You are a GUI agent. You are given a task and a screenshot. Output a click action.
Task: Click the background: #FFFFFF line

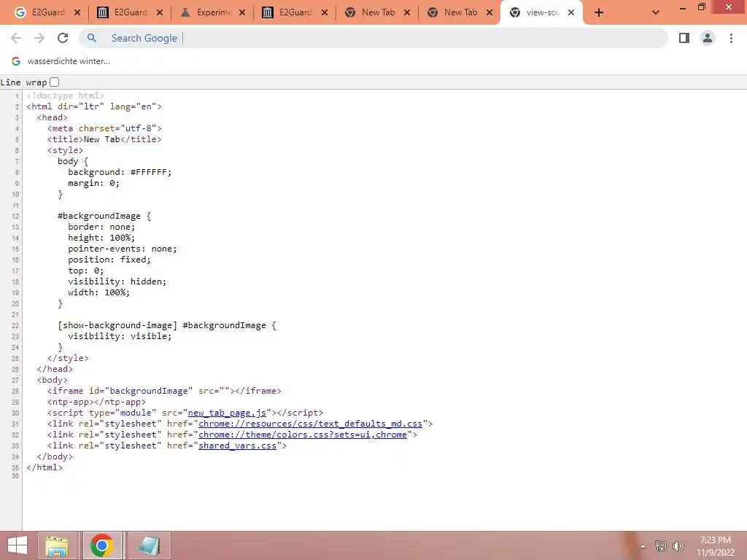pos(120,172)
